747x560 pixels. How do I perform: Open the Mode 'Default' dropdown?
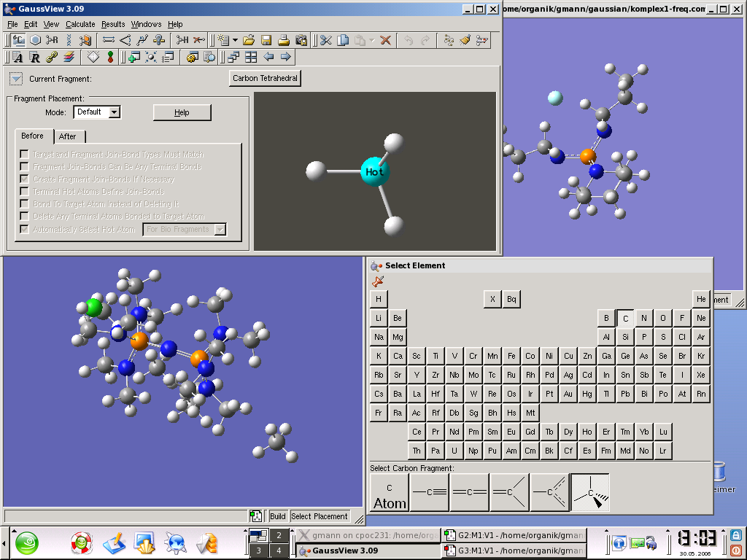coord(97,112)
